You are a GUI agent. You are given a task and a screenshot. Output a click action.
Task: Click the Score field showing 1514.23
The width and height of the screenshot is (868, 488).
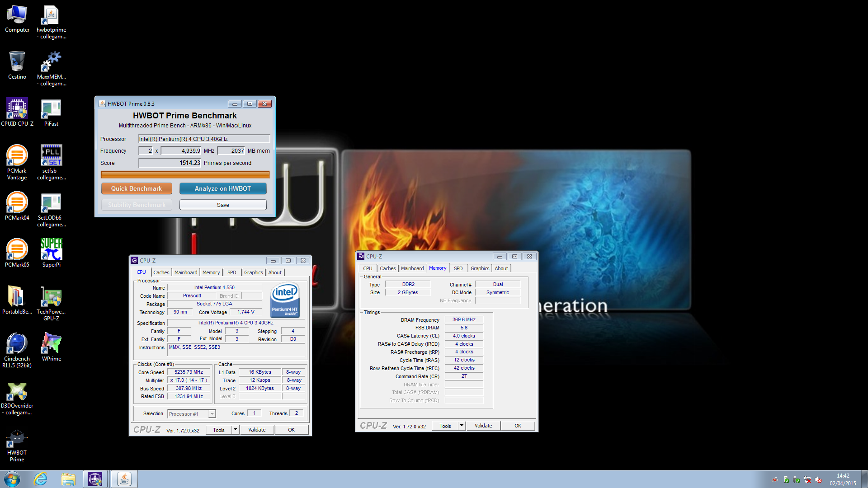pyautogui.click(x=170, y=163)
